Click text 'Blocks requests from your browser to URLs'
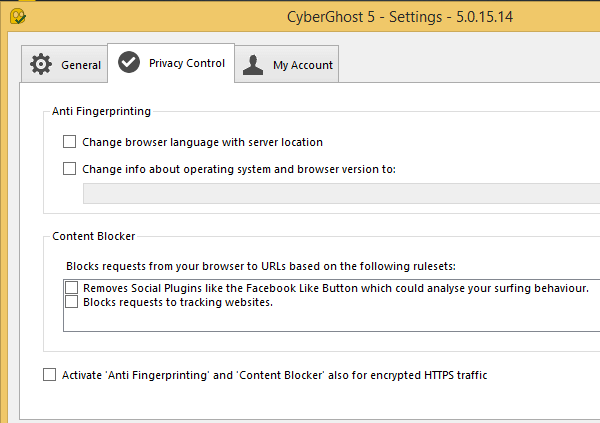The width and height of the screenshot is (600, 423). pos(176,266)
